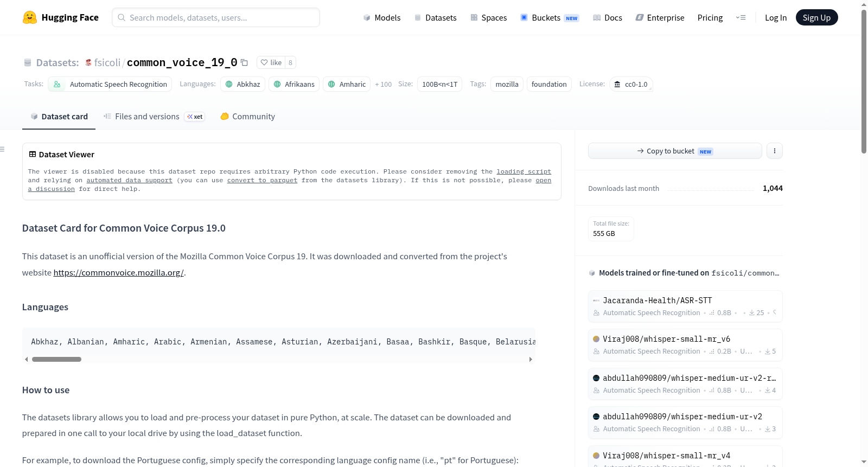The image size is (868, 467).
Task: Open the Datasets navigation item
Action: pos(435,17)
